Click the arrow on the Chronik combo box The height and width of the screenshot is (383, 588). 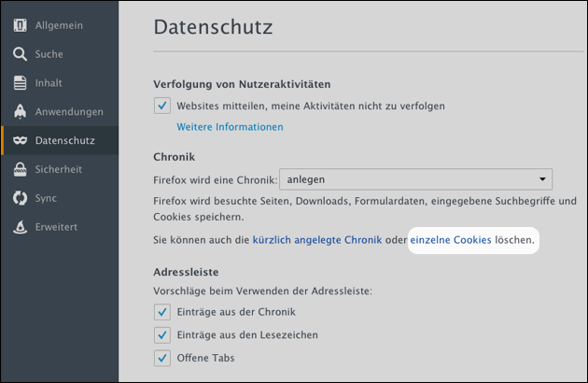542,179
